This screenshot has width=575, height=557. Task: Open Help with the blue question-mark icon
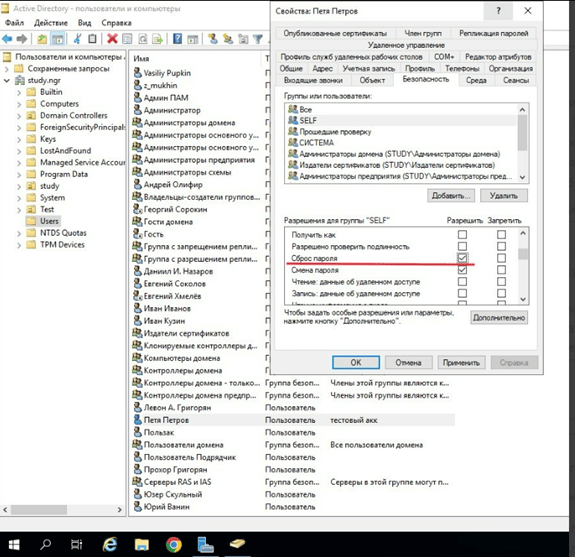(x=177, y=39)
